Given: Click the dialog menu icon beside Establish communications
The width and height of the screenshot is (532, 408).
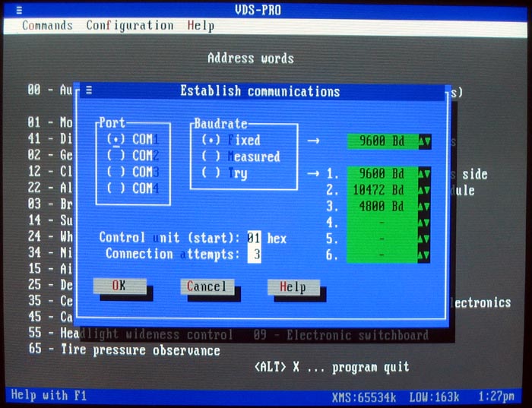Looking at the screenshot, I should 89,91.
